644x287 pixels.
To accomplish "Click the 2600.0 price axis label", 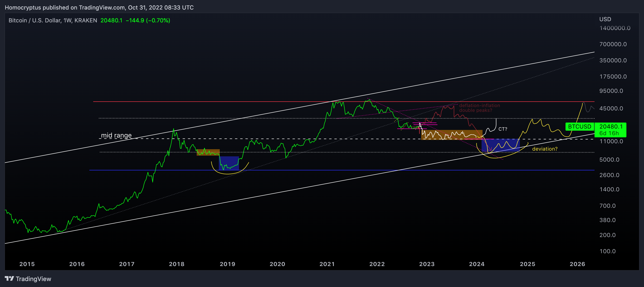I will 609,175.
